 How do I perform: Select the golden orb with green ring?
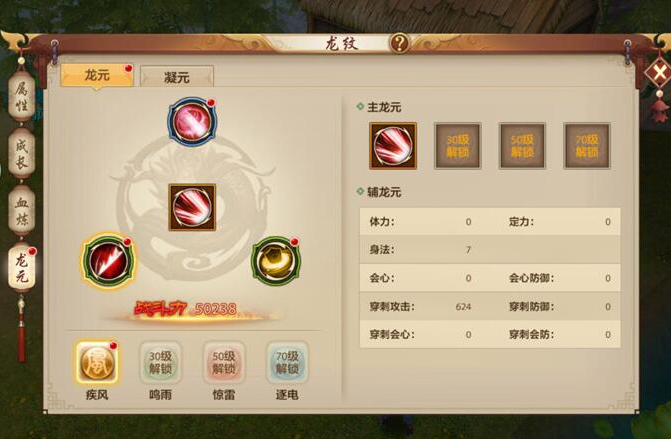[276, 261]
